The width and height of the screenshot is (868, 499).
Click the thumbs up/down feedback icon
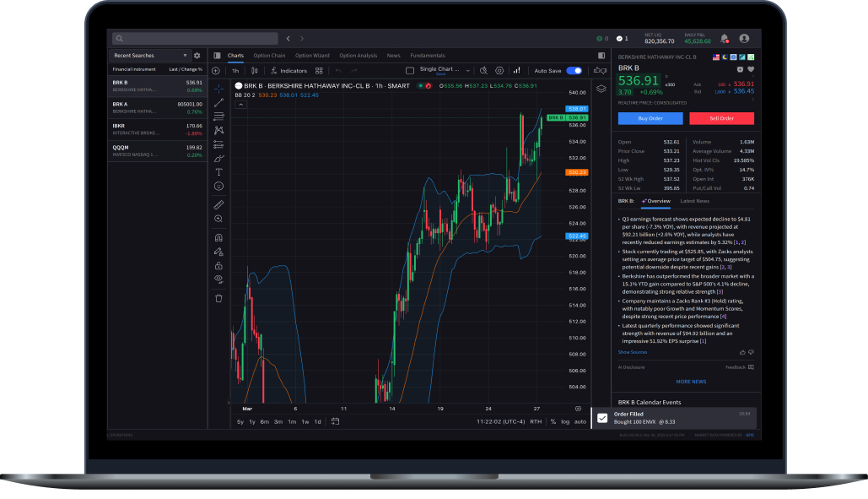600,70
